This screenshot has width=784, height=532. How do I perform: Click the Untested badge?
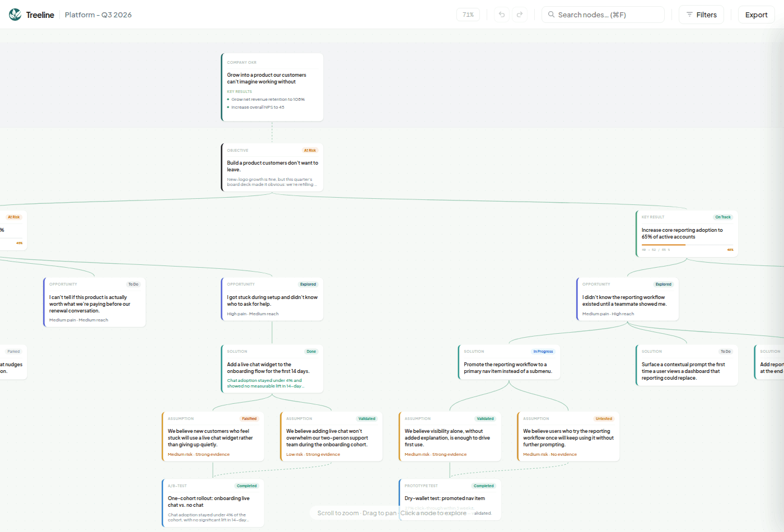tap(604, 419)
